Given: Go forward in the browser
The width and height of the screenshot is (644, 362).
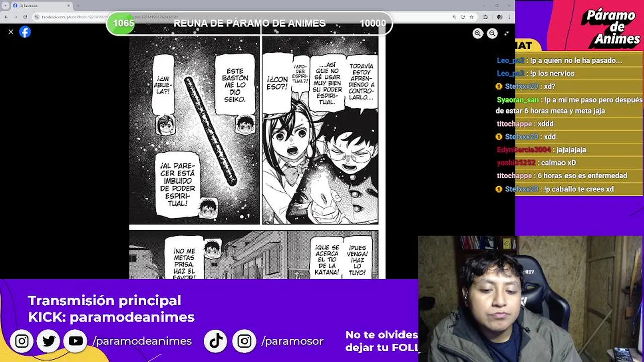Looking at the screenshot, I should [16, 17].
